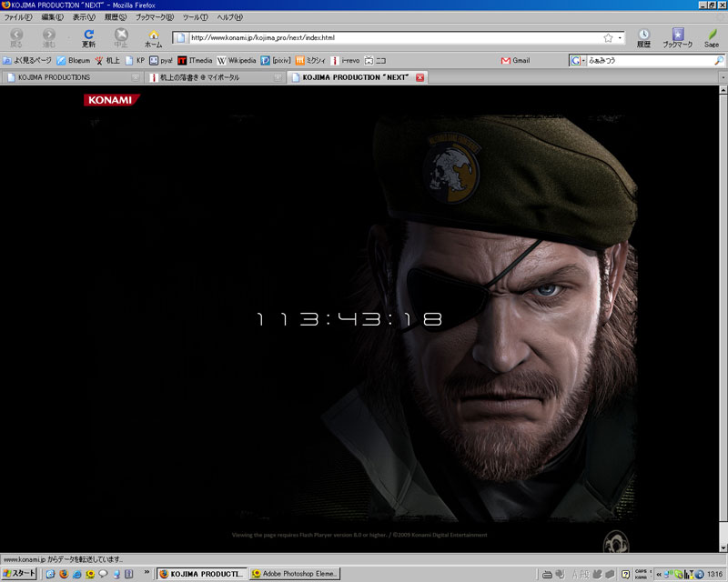The image size is (728, 582).
Task: Open the ファイル(F) menu
Action: (x=18, y=17)
